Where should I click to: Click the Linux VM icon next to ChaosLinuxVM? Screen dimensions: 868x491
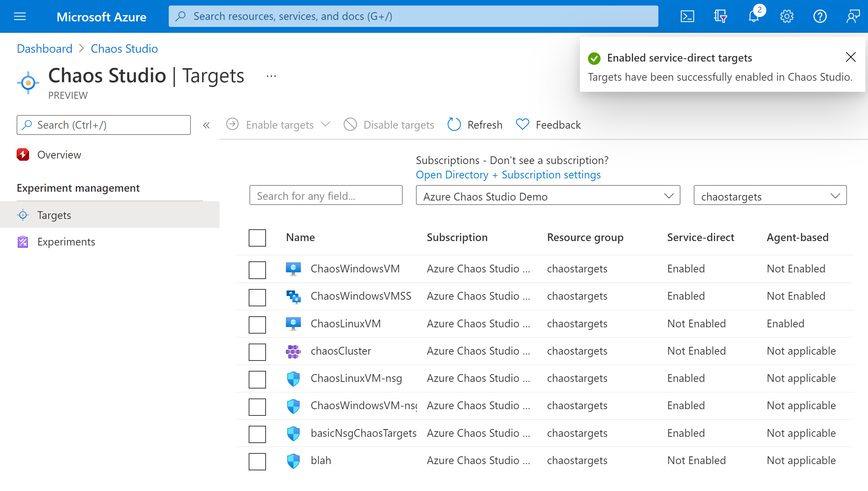click(x=294, y=323)
